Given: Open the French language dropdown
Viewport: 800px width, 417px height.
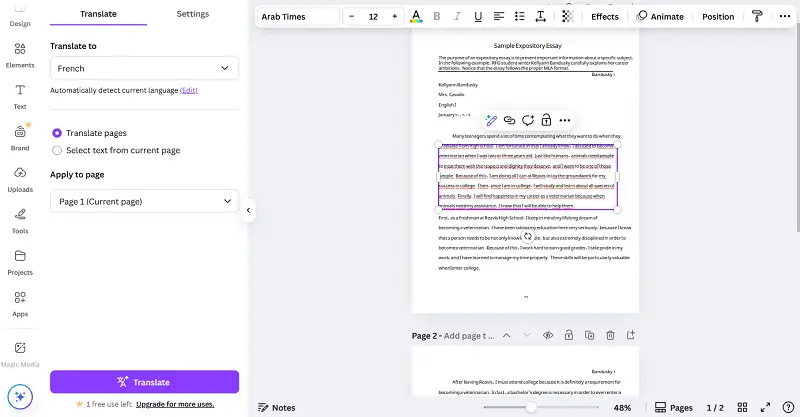Looking at the screenshot, I should coord(144,68).
